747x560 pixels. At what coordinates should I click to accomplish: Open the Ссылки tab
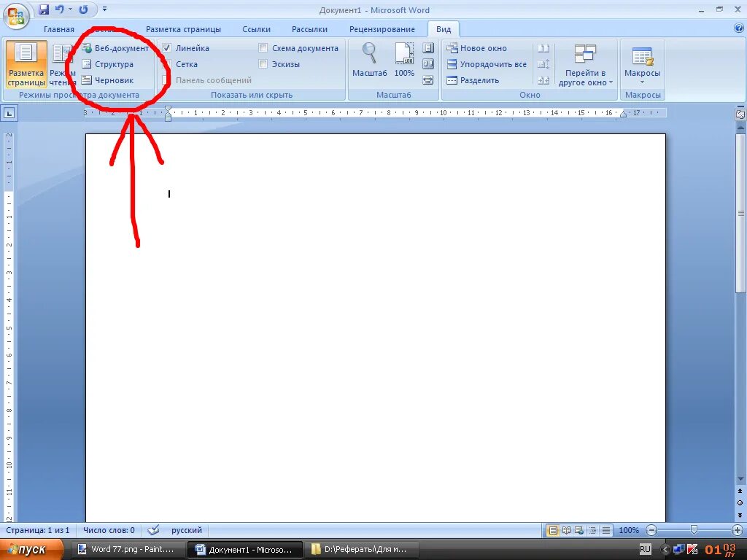click(x=256, y=29)
